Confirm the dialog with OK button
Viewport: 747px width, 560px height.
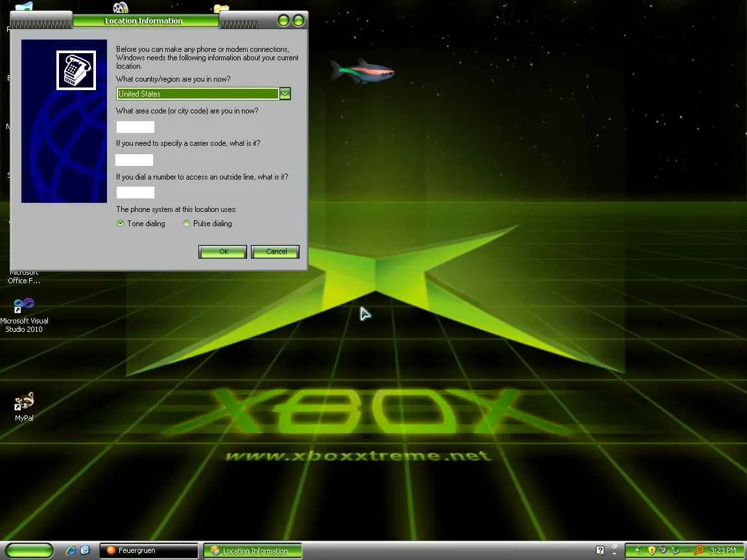(x=223, y=251)
